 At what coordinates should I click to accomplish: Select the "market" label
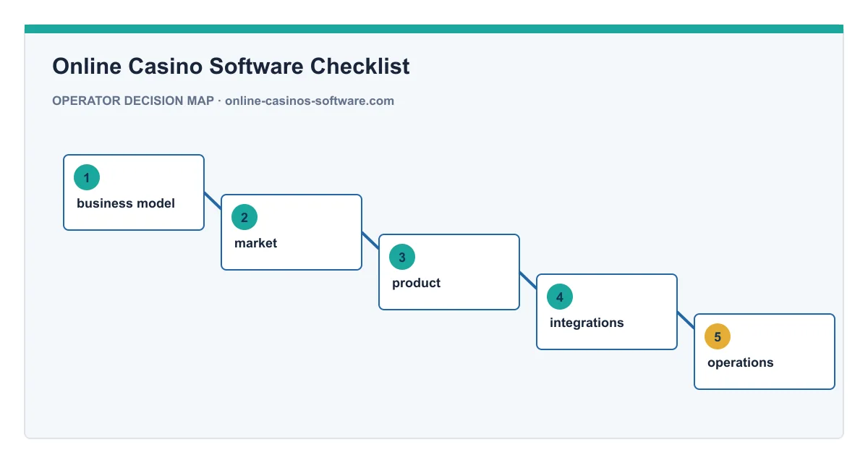(x=255, y=243)
